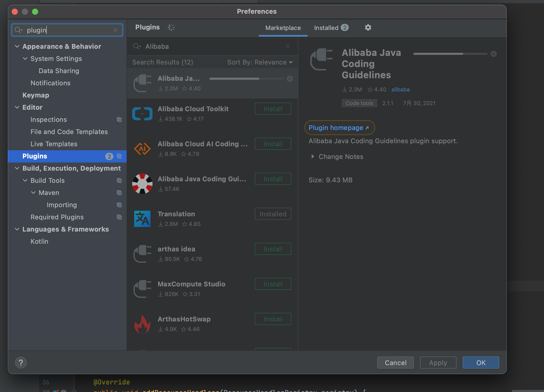
Task: Click the plugins settings gear icon
Action: point(368,27)
